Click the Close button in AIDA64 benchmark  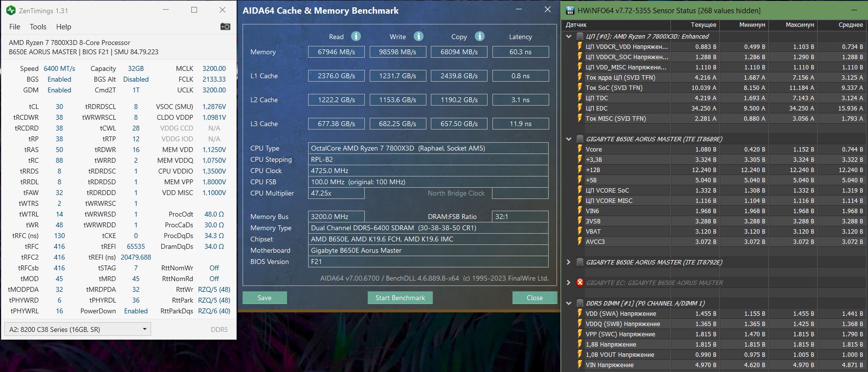(x=534, y=298)
